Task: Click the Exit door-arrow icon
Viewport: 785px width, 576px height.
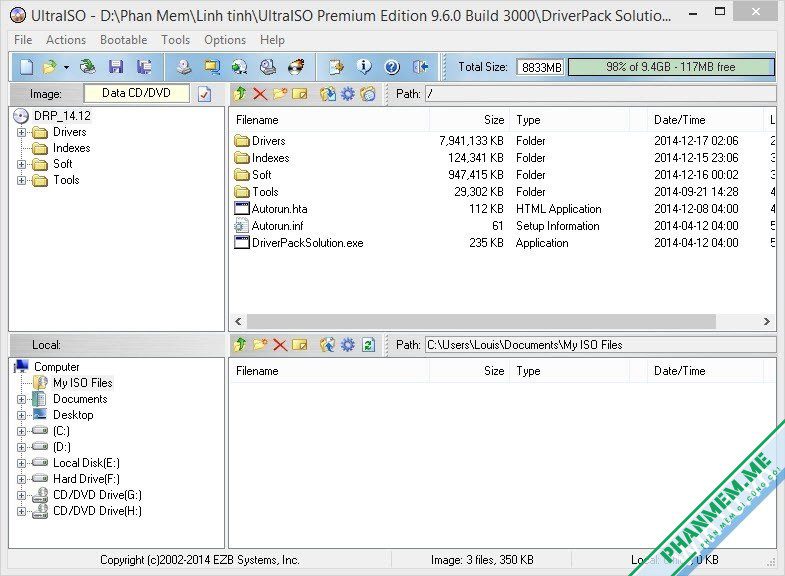Action: point(420,67)
